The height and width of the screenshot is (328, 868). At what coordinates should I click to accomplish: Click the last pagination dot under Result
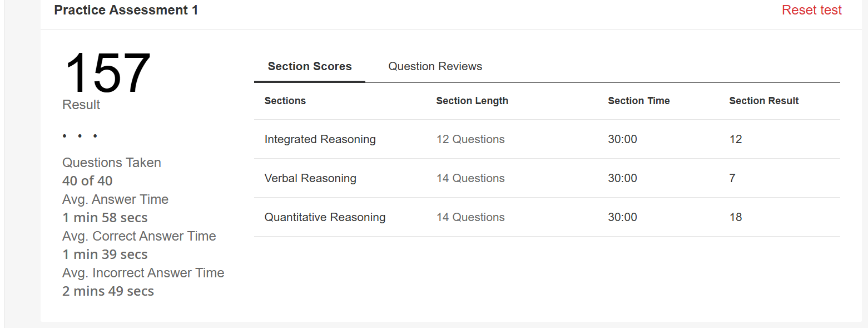click(95, 136)
